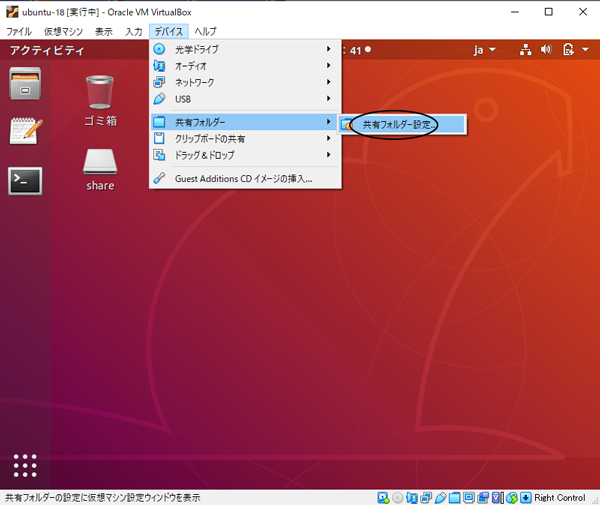The width and height of the screenshot is (600, 505).
Task: Click the drag and drop menu icon
Action: 159,155
